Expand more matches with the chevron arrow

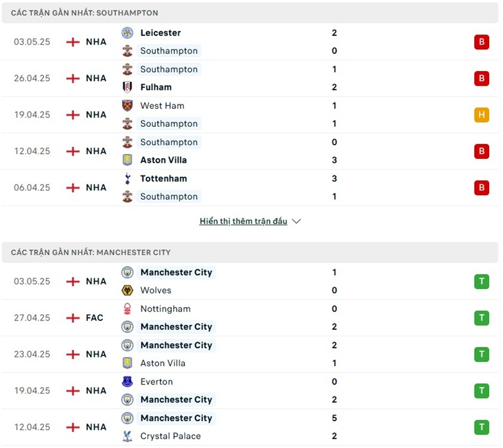pyautogui.click(x=297, y=221)
